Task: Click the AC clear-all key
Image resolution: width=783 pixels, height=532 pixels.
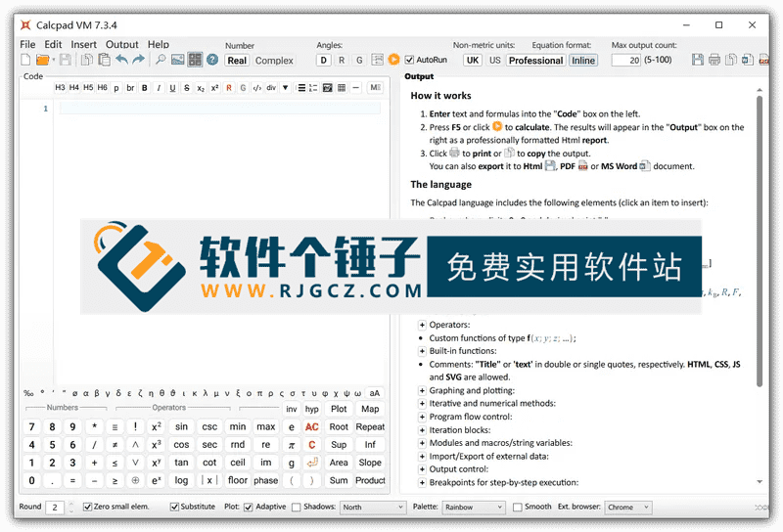Action: 311,426
